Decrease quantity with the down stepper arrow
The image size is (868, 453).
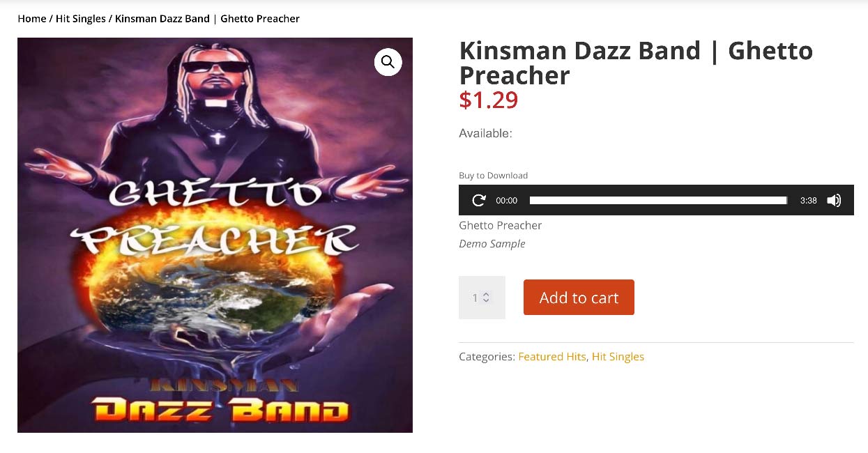coord(486,301)
